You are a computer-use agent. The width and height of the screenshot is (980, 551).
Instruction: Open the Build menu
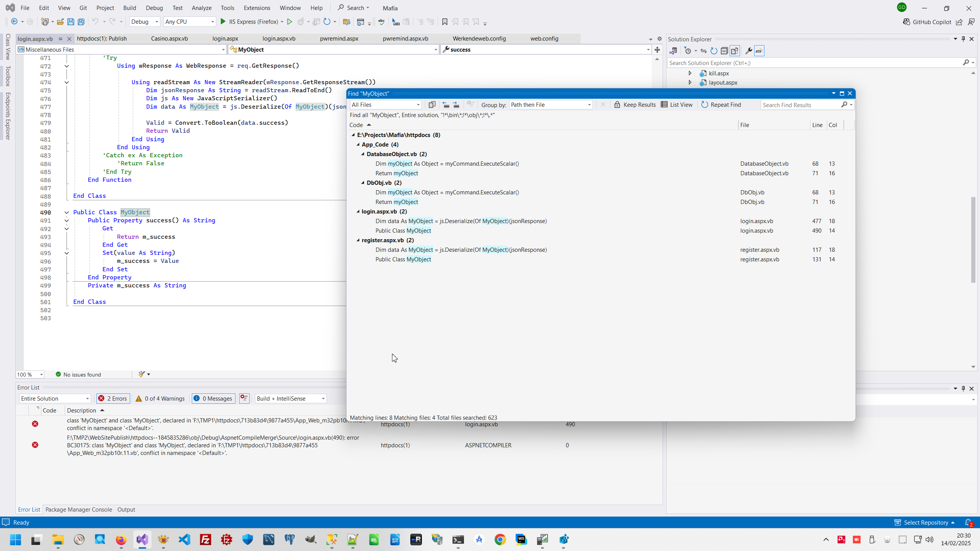click(x=129, y=8)
